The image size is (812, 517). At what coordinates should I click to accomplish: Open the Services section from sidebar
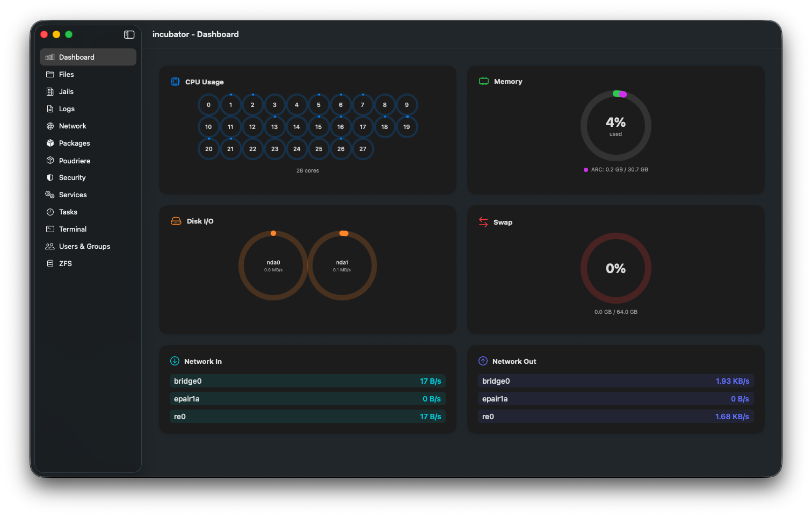(x=72, y=195)
